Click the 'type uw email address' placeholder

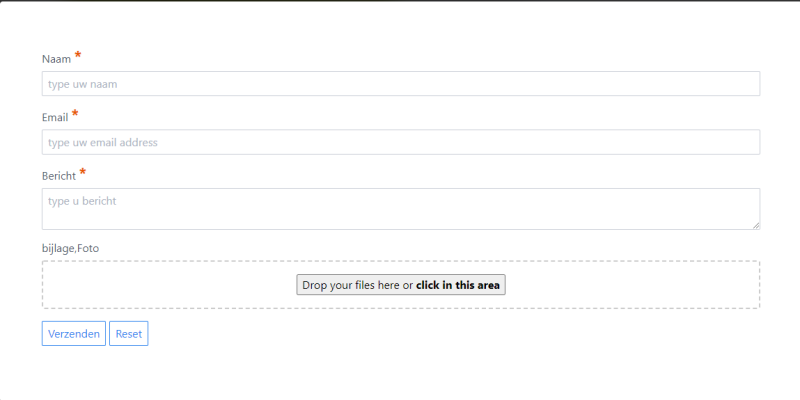102,142
